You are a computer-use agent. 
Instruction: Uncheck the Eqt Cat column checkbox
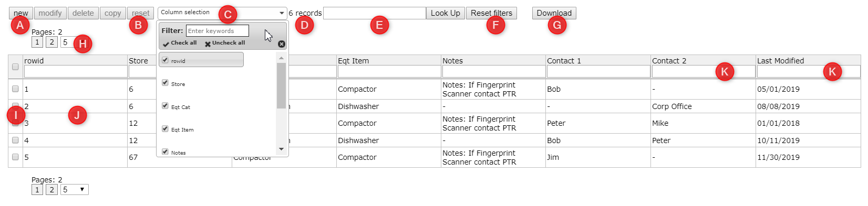tap(165, 106)
